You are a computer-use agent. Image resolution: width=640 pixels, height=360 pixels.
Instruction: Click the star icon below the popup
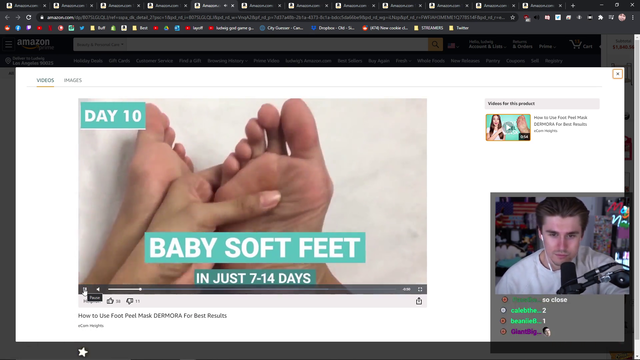pyautogui.click(x=83, y=352)
